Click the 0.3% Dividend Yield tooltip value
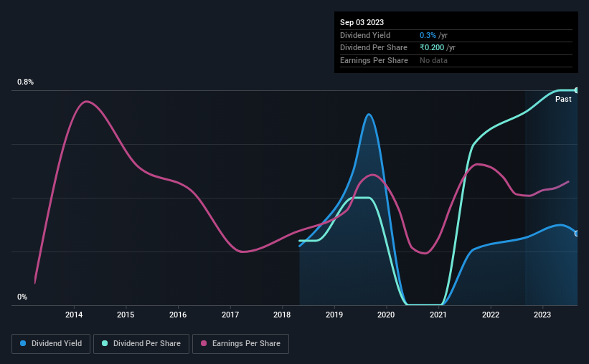589x364 pixels. coord(428,35)
